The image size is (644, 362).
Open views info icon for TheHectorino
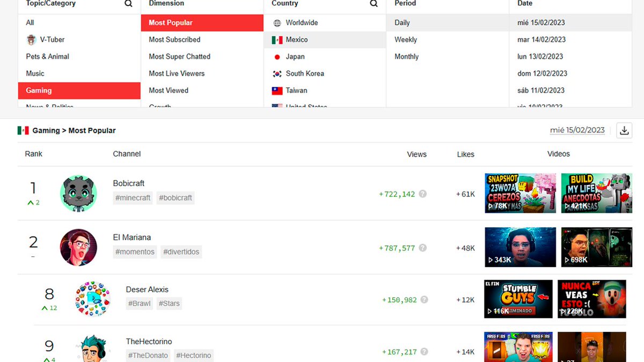pyautogui.click(x=425, y=352)
